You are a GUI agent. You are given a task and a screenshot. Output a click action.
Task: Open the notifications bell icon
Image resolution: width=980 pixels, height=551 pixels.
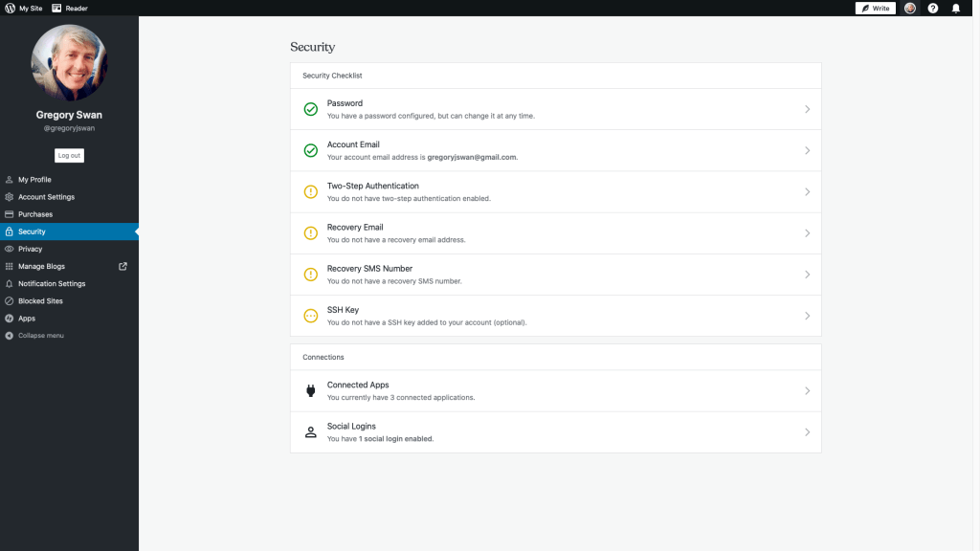955,8
